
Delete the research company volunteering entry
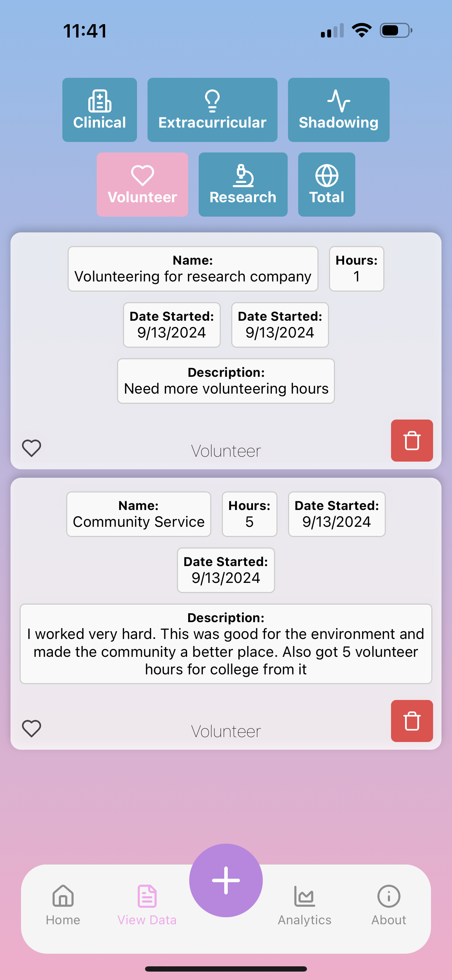pos(412,441)
